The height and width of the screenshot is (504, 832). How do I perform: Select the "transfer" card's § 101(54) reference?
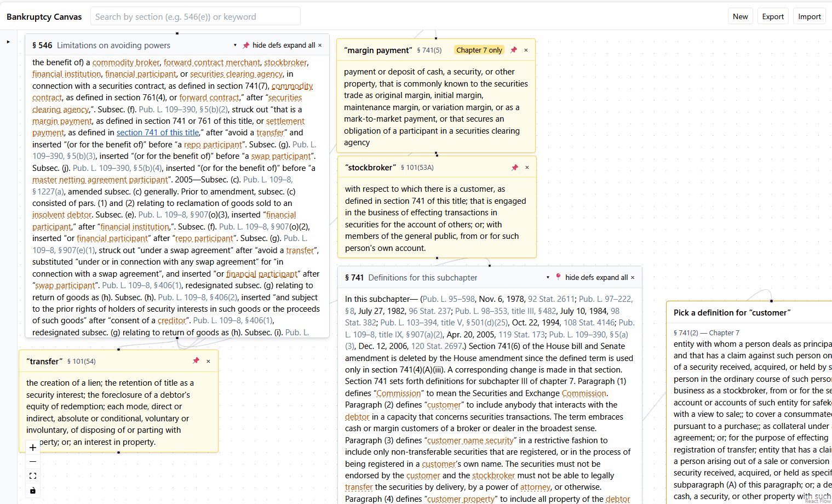coord(82,362)
